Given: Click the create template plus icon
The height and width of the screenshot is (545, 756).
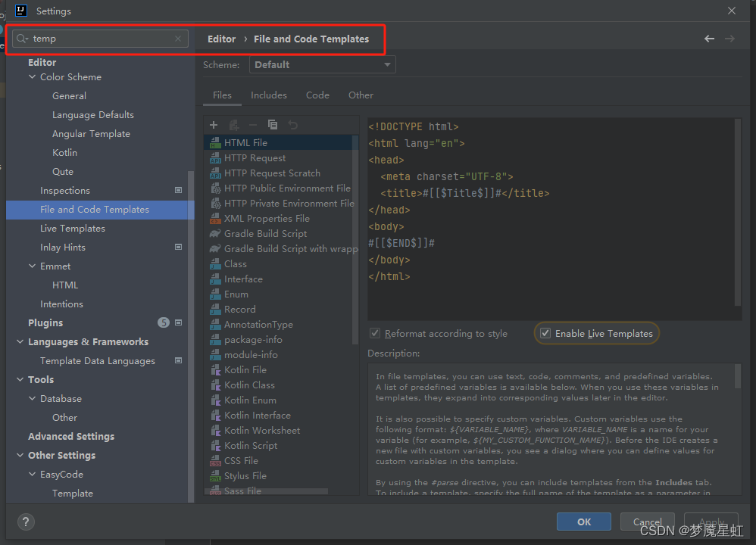Looking at the screenshot, I should pos(214,126).
